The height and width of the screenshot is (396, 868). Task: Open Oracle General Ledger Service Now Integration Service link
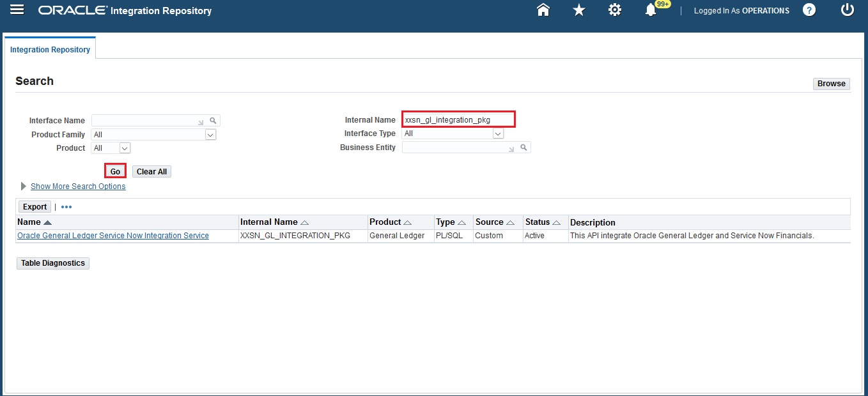(113, 236)
